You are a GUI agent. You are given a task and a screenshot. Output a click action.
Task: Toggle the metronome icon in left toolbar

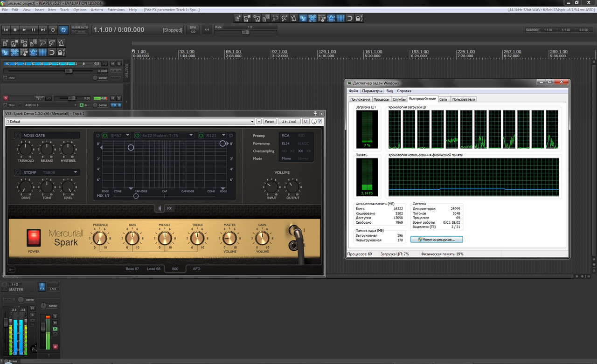coord(61,43)
